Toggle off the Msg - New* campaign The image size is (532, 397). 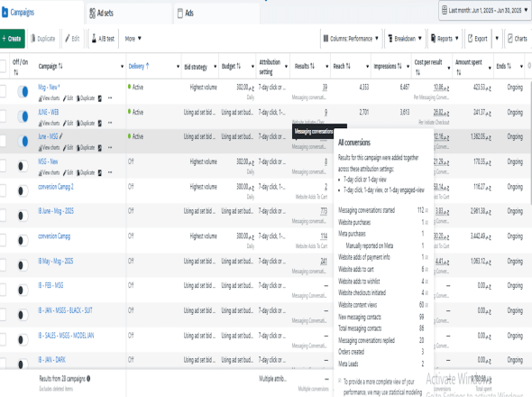click(23, 92)
